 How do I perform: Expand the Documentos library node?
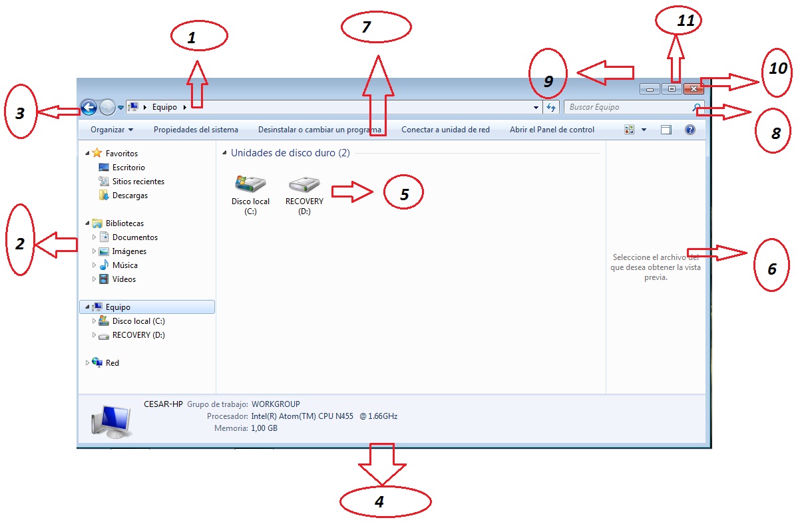point(95,237)
